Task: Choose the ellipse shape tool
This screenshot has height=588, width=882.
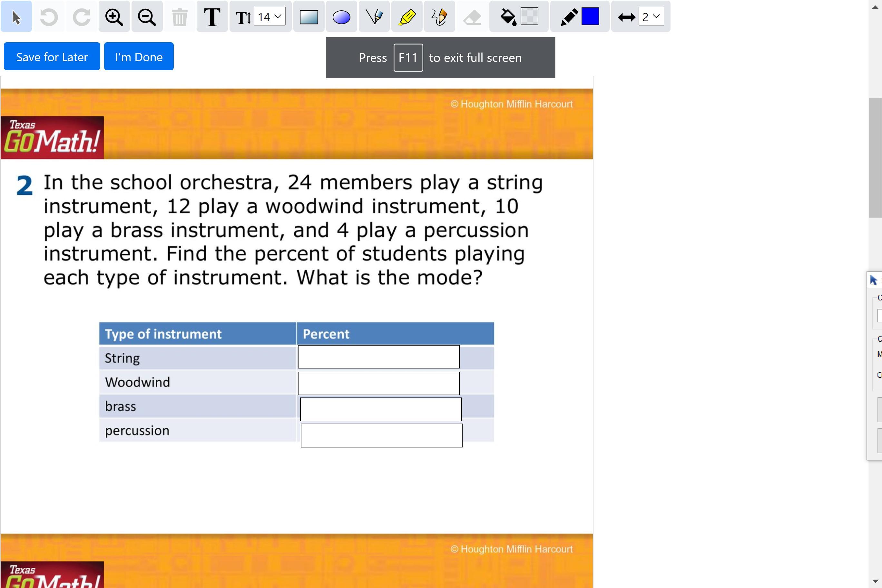Action: 341,17
